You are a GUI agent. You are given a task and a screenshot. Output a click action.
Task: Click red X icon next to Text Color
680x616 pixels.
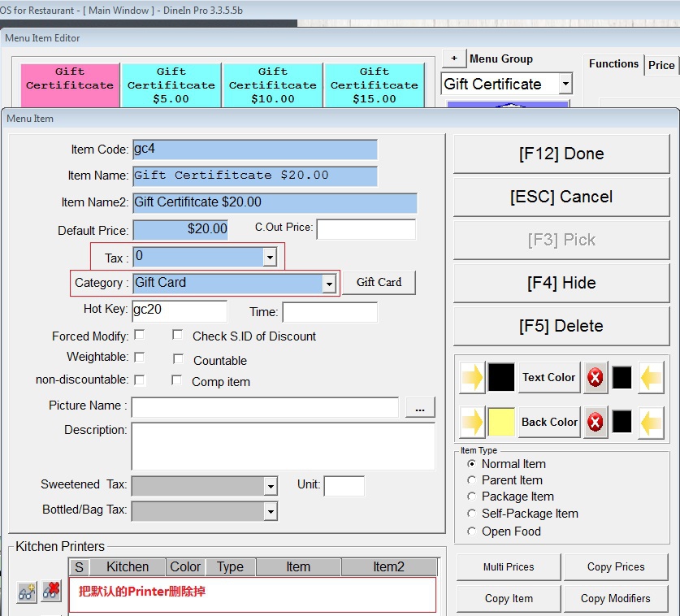[x=595, y=377]
